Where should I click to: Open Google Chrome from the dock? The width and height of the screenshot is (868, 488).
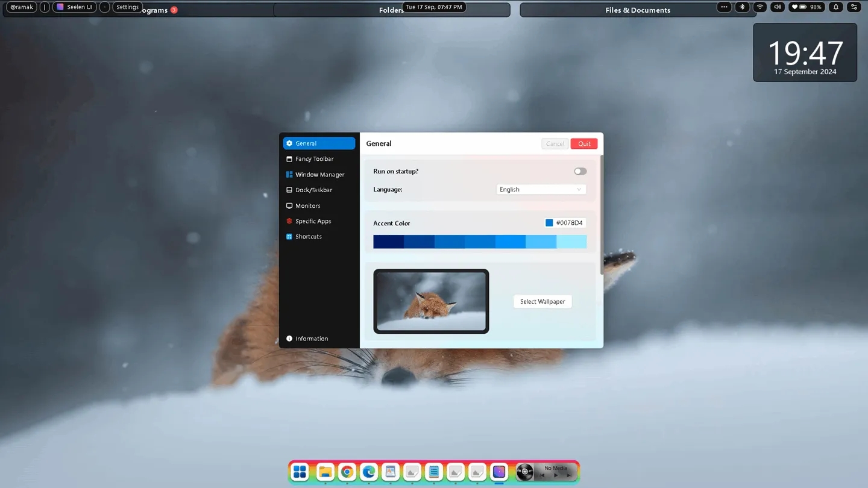coord(347,472)
